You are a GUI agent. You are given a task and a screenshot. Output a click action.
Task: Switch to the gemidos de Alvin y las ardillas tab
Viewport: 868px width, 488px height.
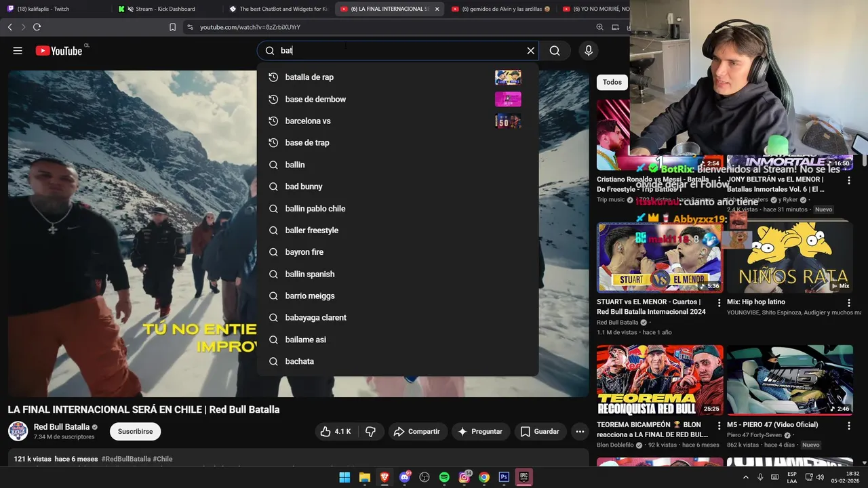[x=500, y=9]
